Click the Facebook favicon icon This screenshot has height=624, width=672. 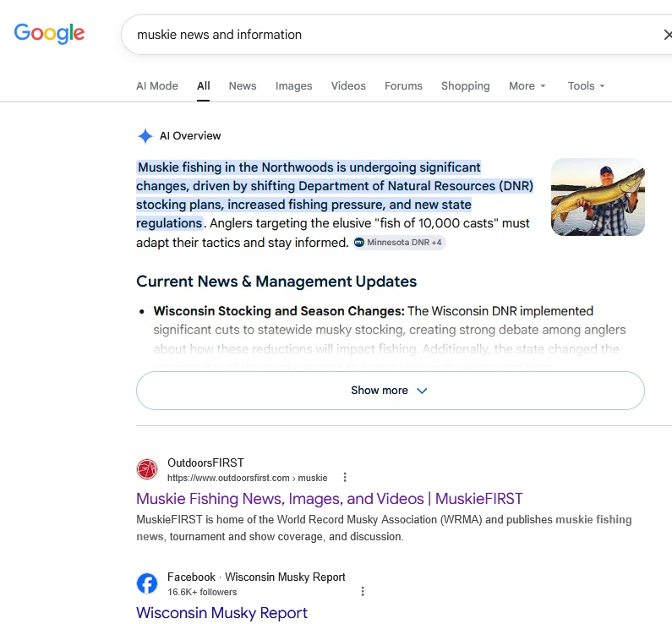(x=147, y=583)
